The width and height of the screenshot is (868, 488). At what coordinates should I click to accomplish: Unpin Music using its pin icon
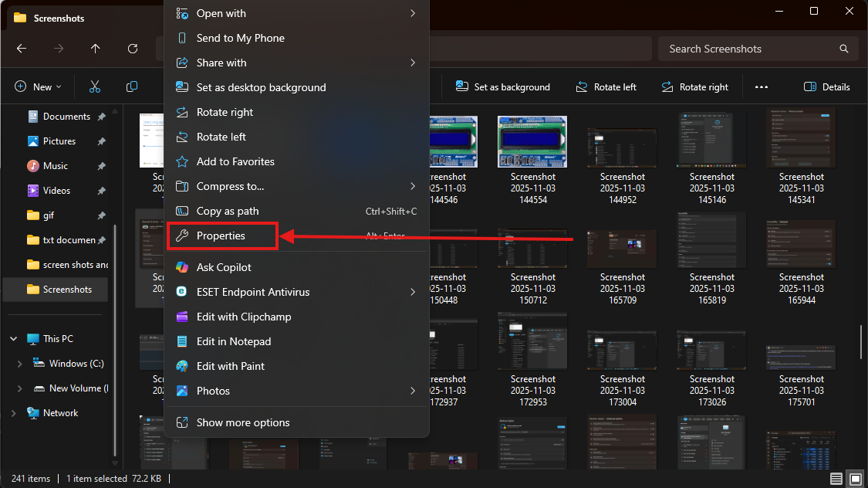[x=101, y=166]
